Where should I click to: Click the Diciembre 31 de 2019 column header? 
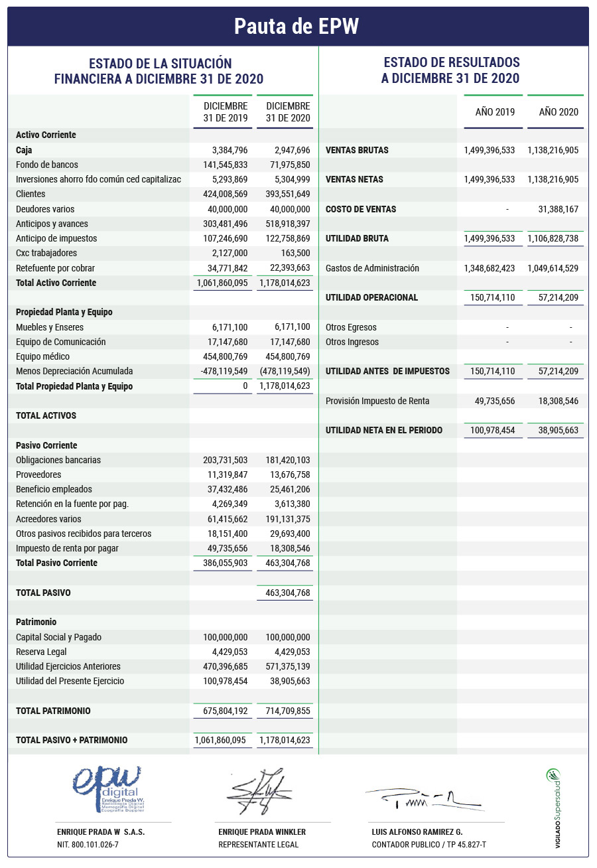226,112
